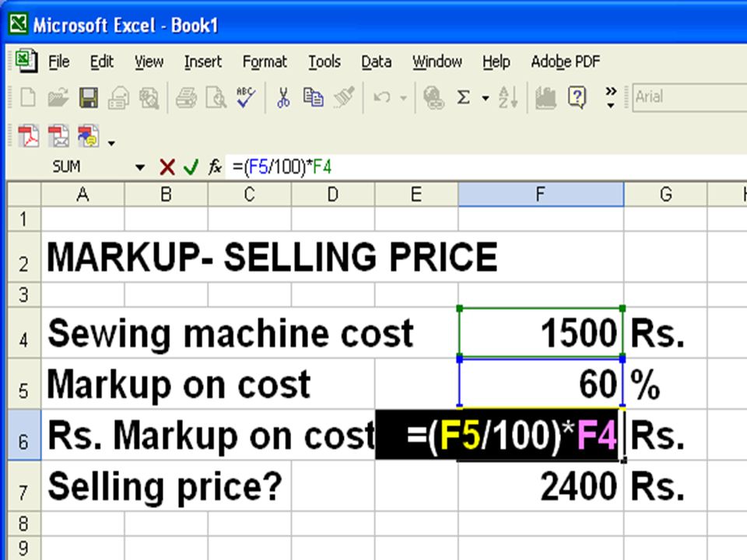
Task: Click the Sort Ascending A-Z icon
Action: click(508, 97)
